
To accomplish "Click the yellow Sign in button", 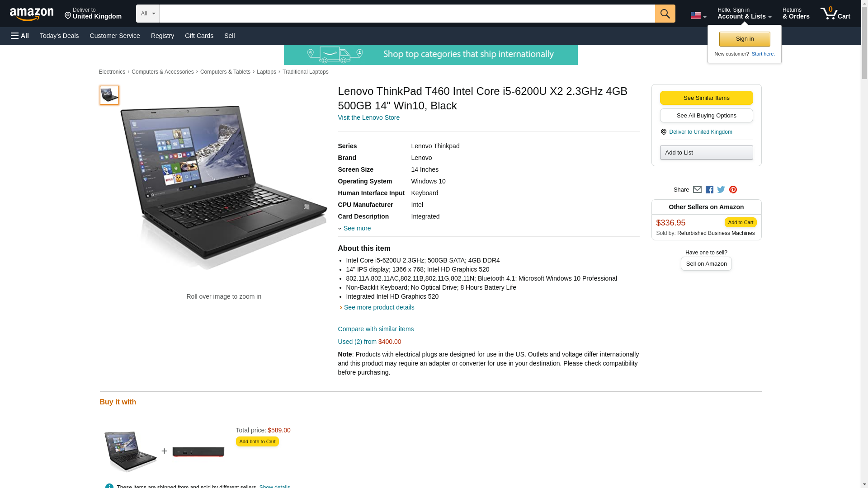I will pos(745,39).
